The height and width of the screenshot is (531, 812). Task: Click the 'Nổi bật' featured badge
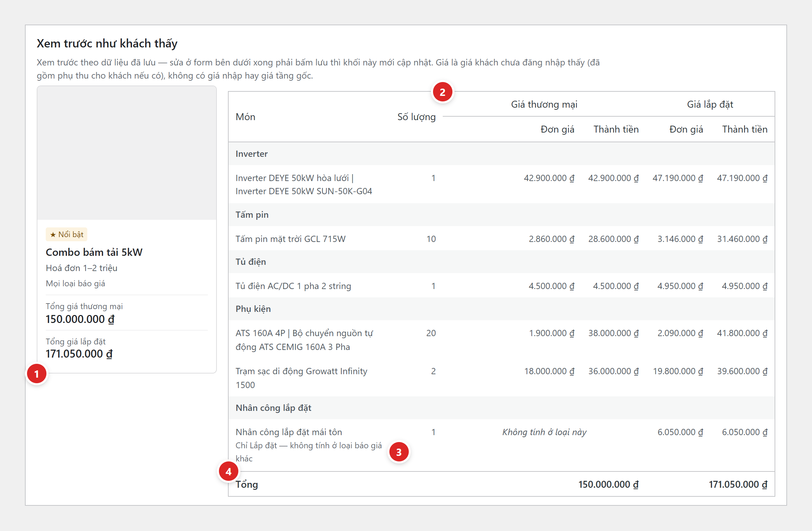click(x=67, y=234)
